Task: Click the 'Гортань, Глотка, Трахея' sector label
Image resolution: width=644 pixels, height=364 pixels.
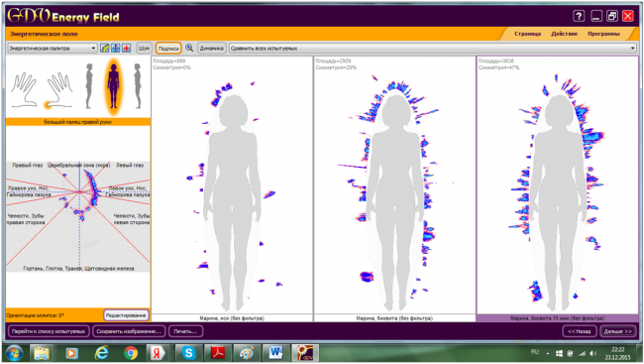Action: point(78,268)
